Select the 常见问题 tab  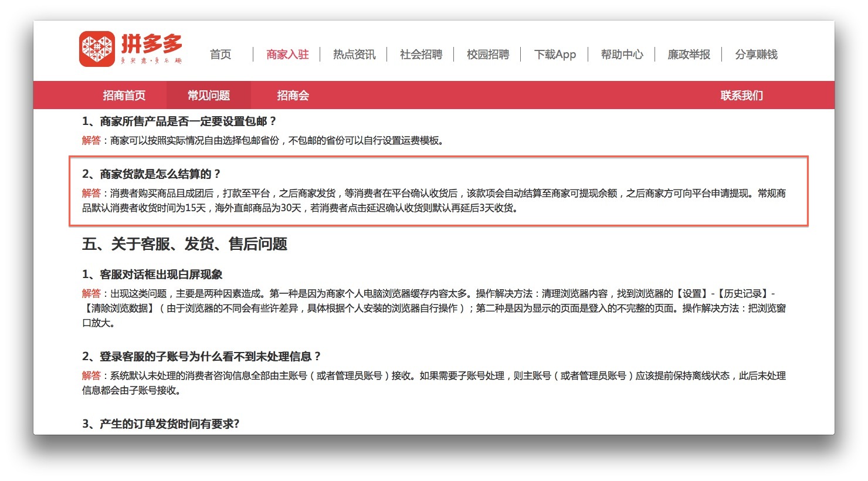[x=209, y=96]
